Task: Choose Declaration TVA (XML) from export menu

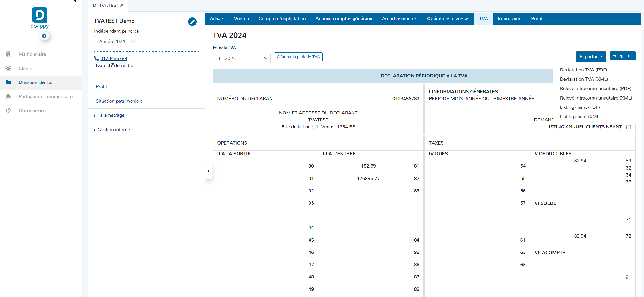Action: pos(584,79)
